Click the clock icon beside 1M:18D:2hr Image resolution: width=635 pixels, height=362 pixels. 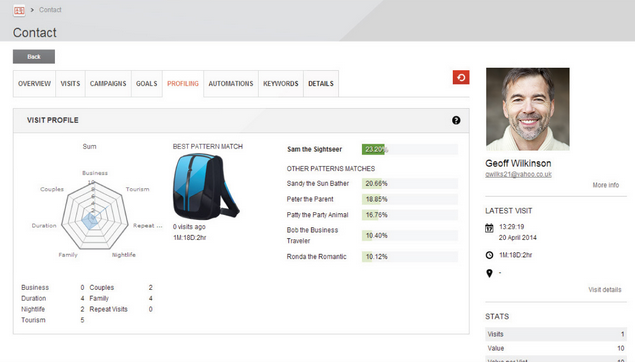click(489, 255)
